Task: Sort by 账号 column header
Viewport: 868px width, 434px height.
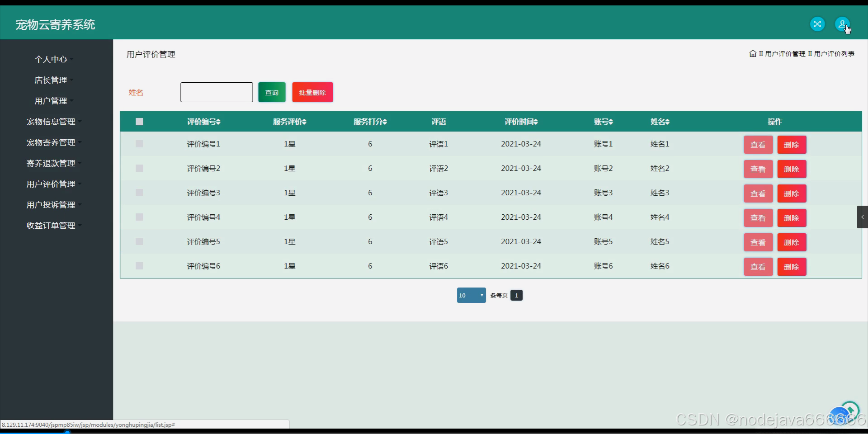Action: [x=604, y=122]
